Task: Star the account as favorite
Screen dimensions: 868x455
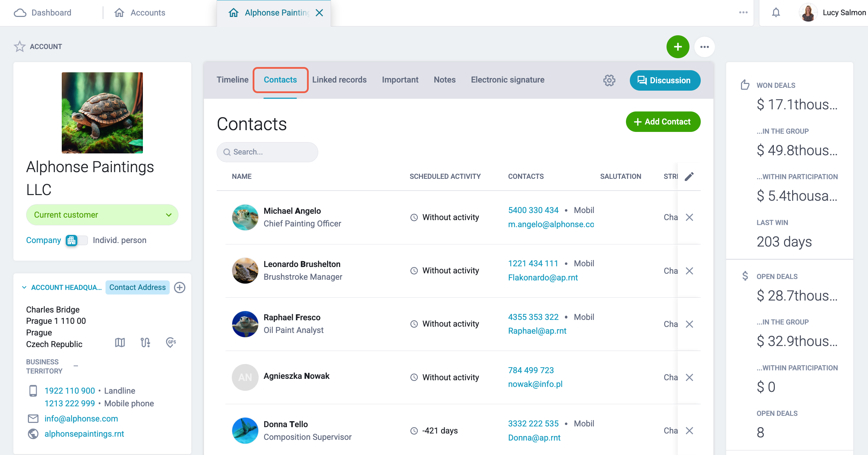Action: click(20, 47)
